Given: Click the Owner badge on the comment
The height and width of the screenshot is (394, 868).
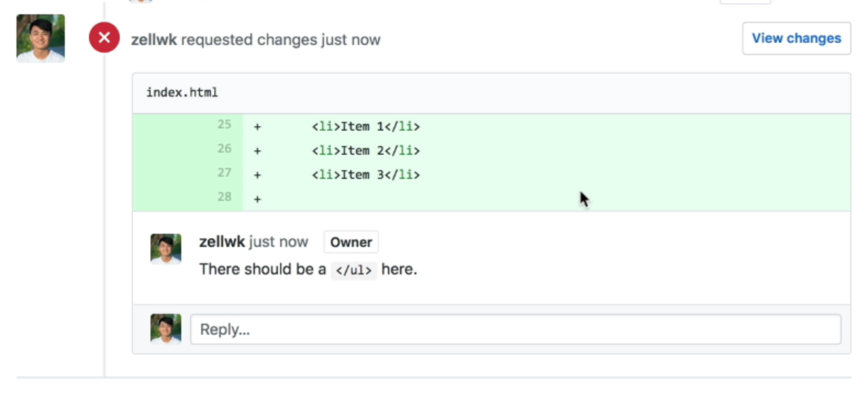Looking at the screenshot, I should click(350, 242).
